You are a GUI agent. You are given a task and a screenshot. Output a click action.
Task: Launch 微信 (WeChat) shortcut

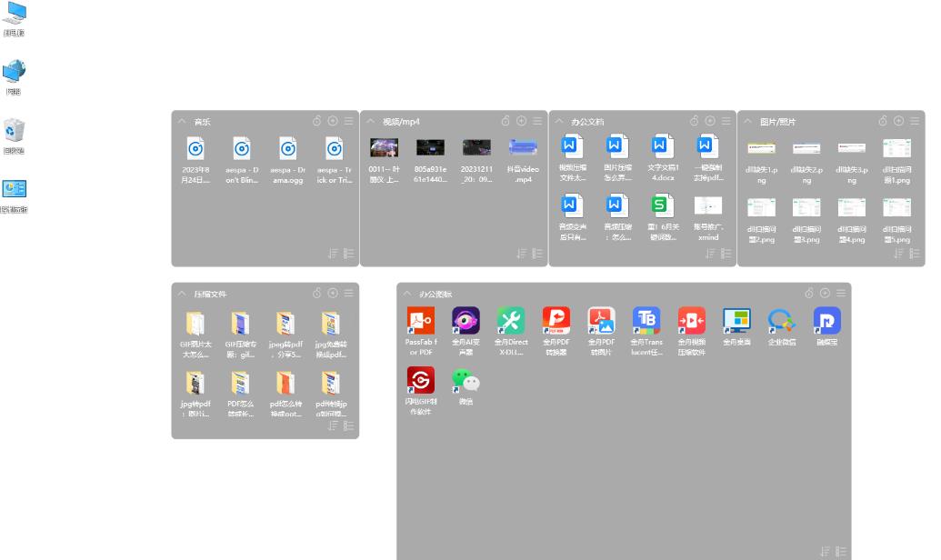465,381
